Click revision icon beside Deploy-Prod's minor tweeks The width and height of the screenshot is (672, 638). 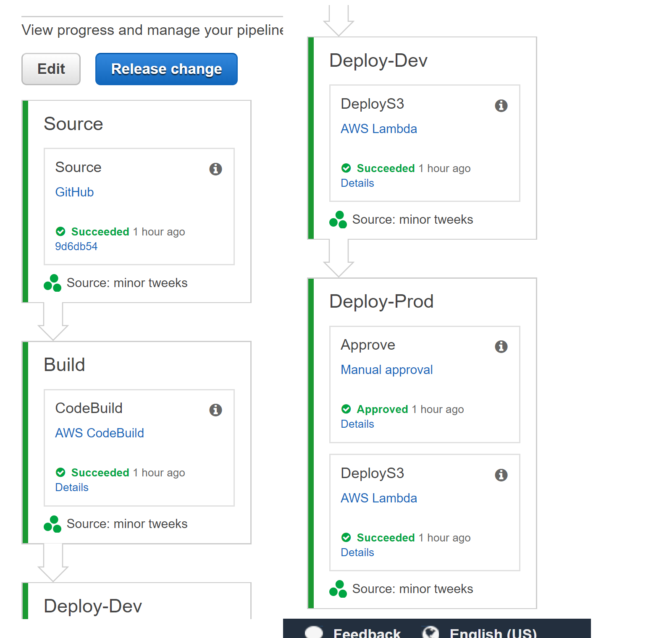(x=338, y=589)
